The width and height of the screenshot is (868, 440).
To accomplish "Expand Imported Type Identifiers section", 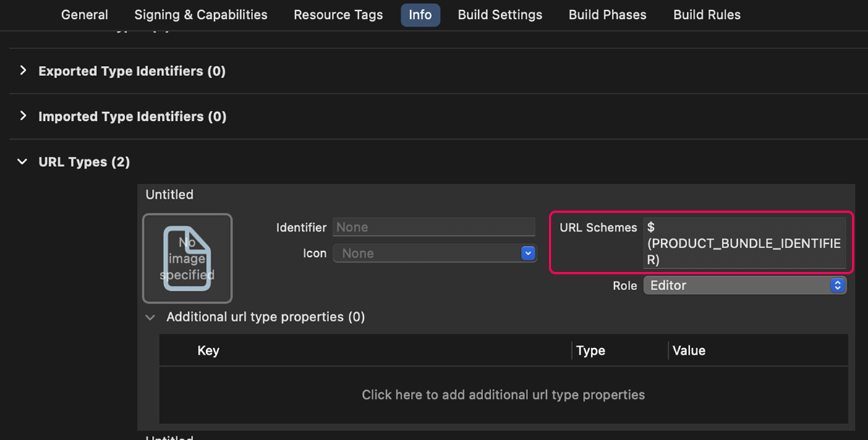I will [23, 117].
